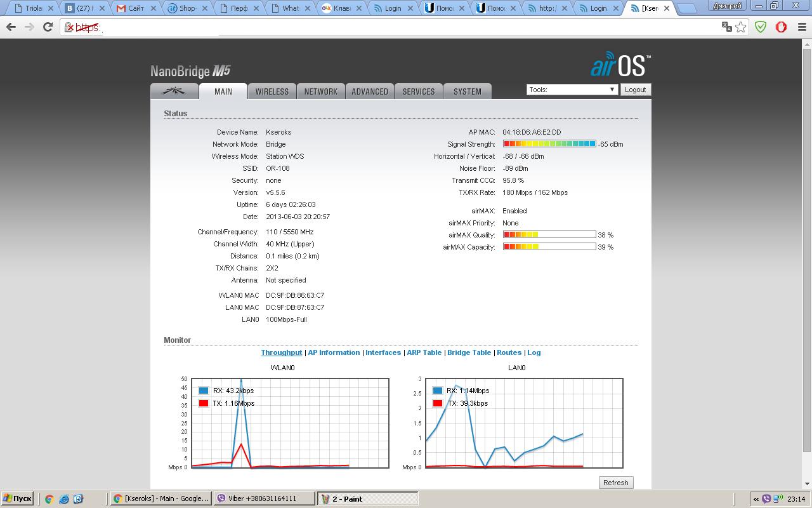This screenshot has height=508, width=812.
Task: Open the Пуск start menu
Action: pyautogui.click(x=17, y=499)
